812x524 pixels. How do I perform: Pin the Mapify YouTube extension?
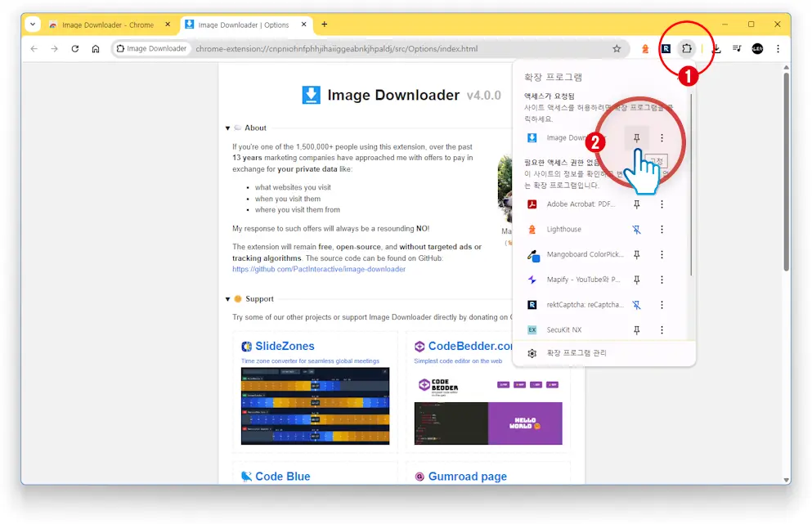(636, 280)
